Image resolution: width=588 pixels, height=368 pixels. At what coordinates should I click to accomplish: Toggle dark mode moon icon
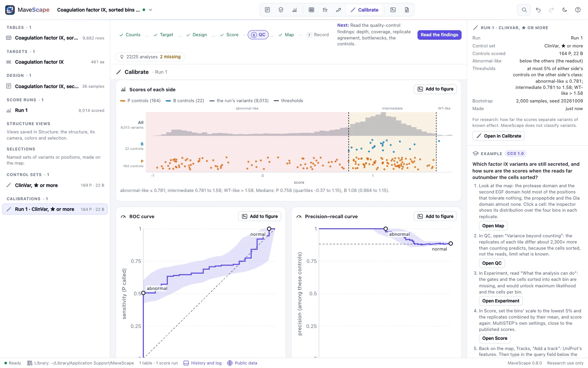[564, 10]
